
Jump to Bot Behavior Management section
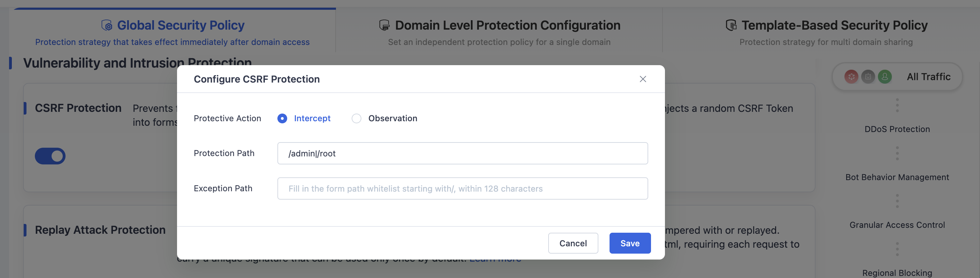pyautogui.click(x=897, y=177)
